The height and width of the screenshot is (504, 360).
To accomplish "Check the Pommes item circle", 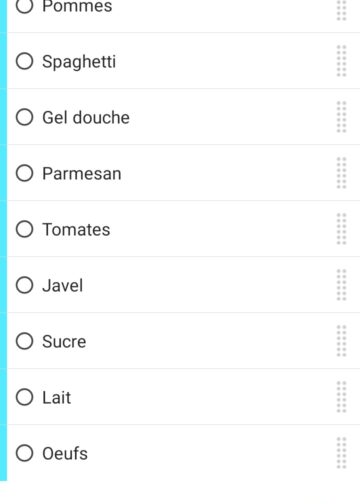I will pyautogui.click(x=25, y=7).
